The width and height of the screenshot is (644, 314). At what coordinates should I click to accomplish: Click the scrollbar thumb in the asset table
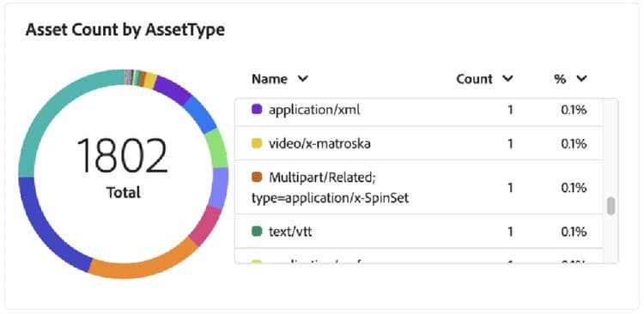tap(611, 206)
